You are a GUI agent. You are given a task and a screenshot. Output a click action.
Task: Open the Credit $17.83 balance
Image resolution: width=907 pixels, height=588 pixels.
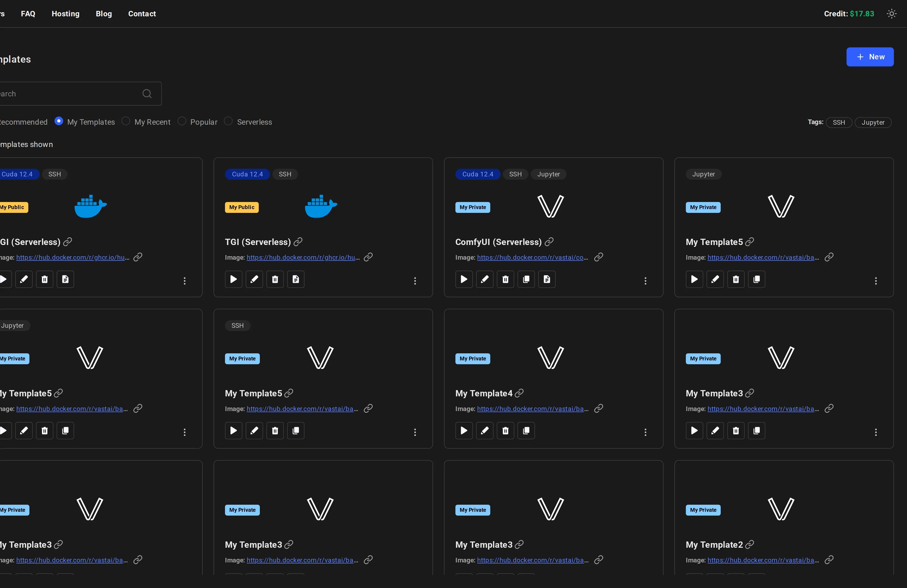pyautogui.click(x=849, y=14)
